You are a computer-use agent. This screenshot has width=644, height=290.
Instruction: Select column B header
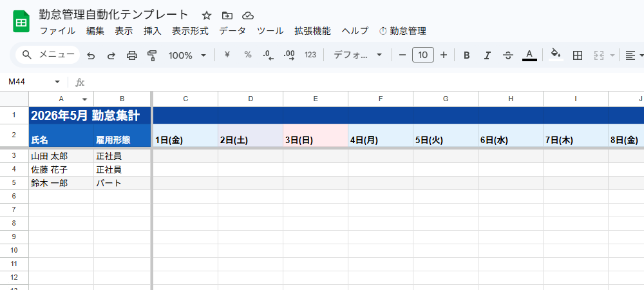tap(122, 99)
